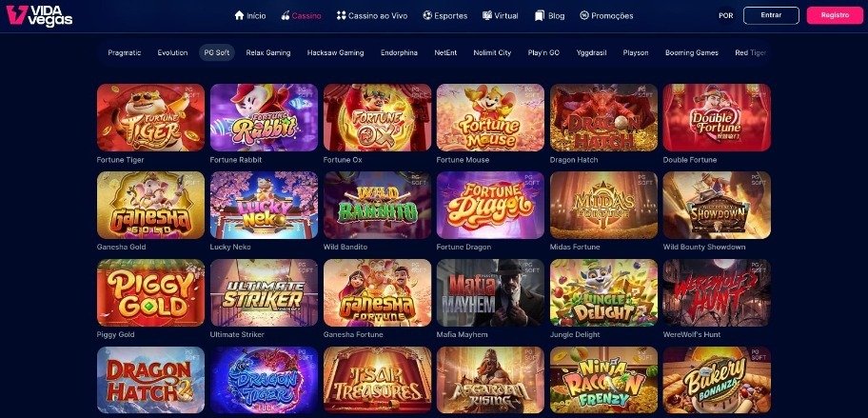Open the POR language selector
The height and width of the screenshot is (418, 868).
(x=726, y=15)
